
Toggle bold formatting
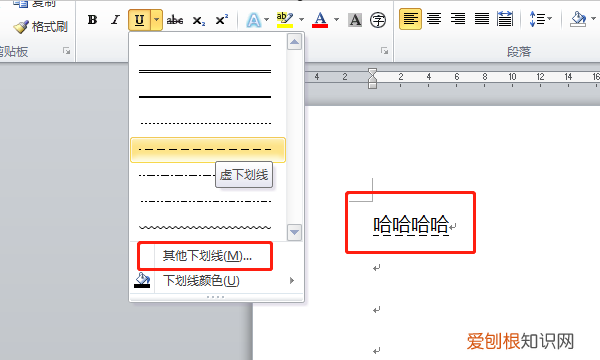click(92, 20)
